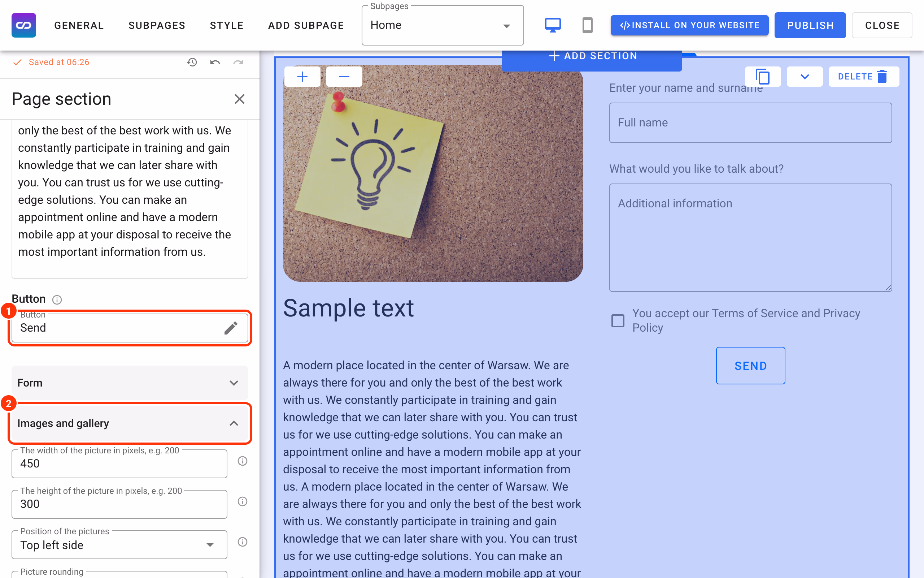This screenshot has height=578, width=924.
Task: Show info for Position of the pictures
Action: tap(243, 542)
